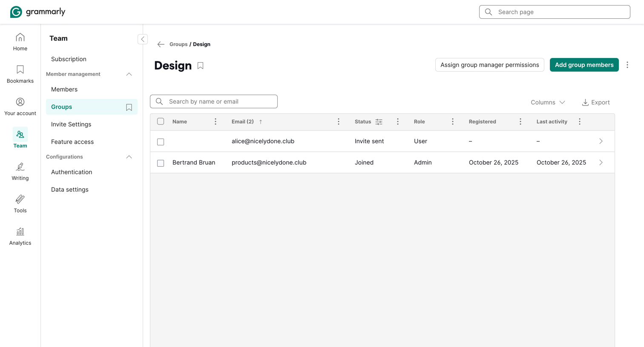Open Subscription in the Team menu
644x347 pixels.
point(69,59)
